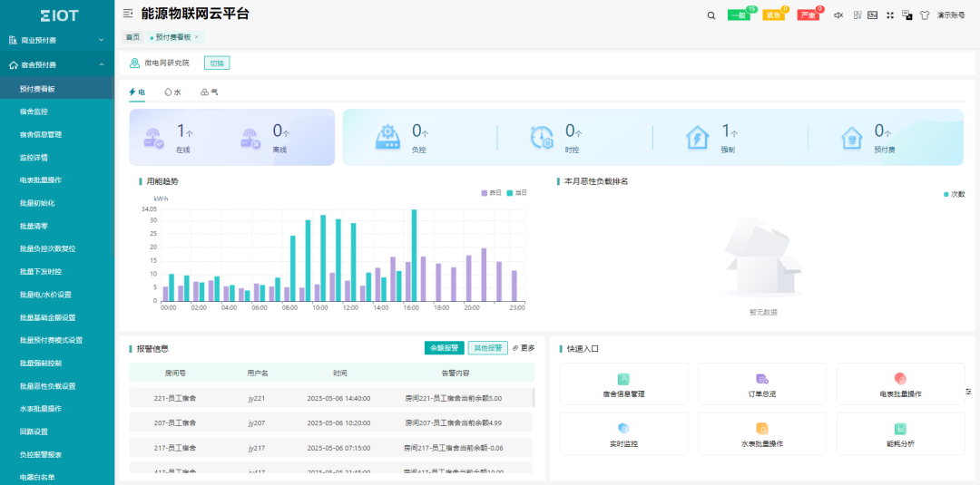Click the prepaid (预付费) house icon
980x485 pixels.
coord(851,137)
